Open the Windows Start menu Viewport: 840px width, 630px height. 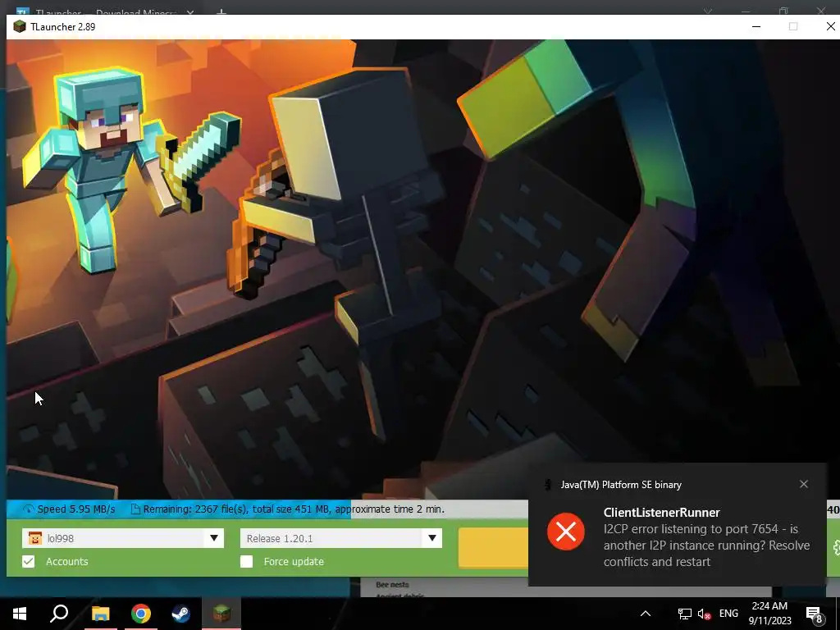pos(20,614)
